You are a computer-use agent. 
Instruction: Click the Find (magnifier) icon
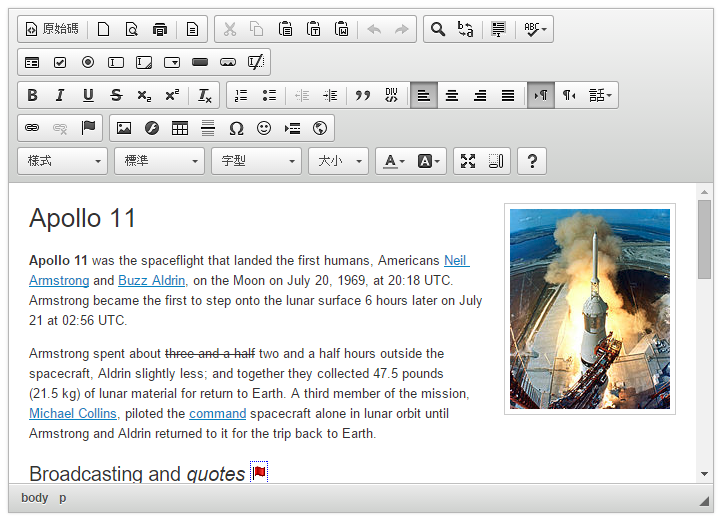437,29
